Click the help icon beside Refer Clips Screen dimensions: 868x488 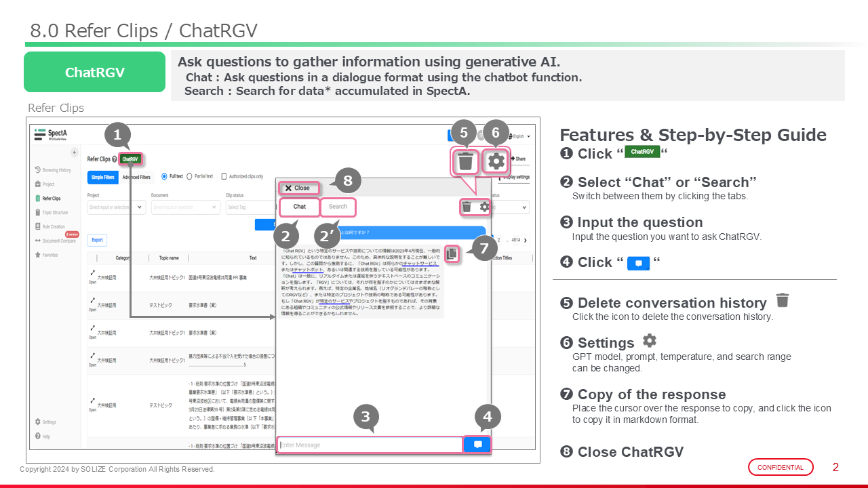click(x=114, y=160)
